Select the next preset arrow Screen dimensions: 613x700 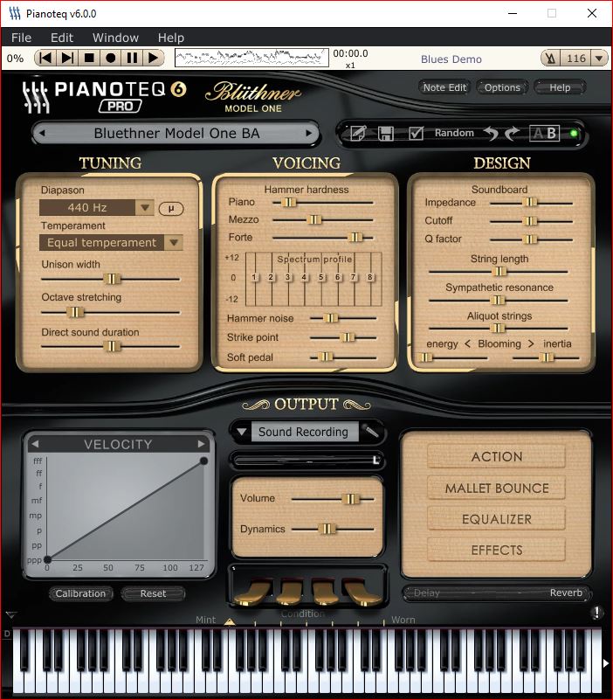pyautogui.click(x=308, y=133)
